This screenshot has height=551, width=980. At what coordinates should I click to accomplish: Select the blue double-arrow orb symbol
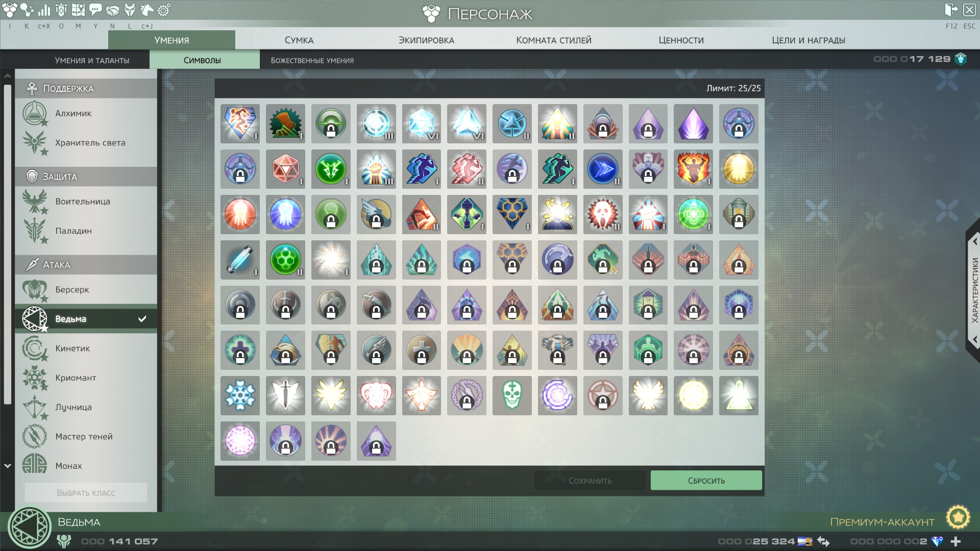[603, 169]
